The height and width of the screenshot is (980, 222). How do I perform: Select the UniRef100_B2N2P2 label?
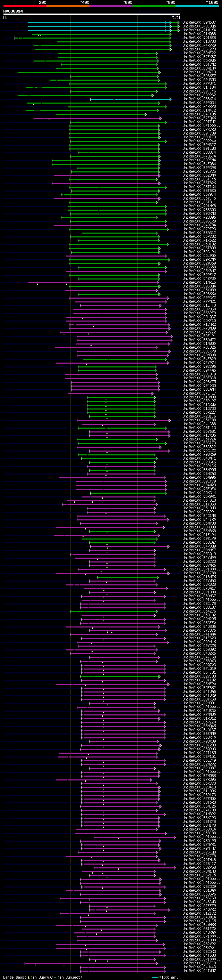[199, 764]
